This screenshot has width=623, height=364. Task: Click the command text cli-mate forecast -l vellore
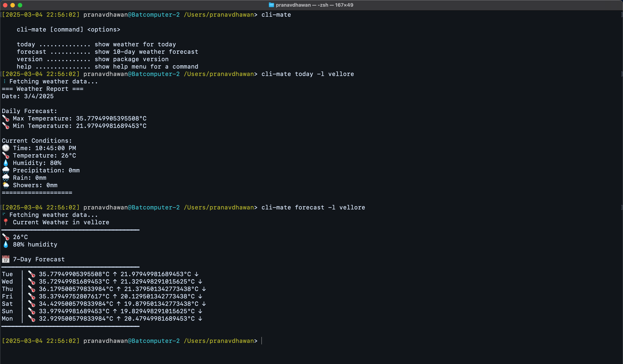313,207
